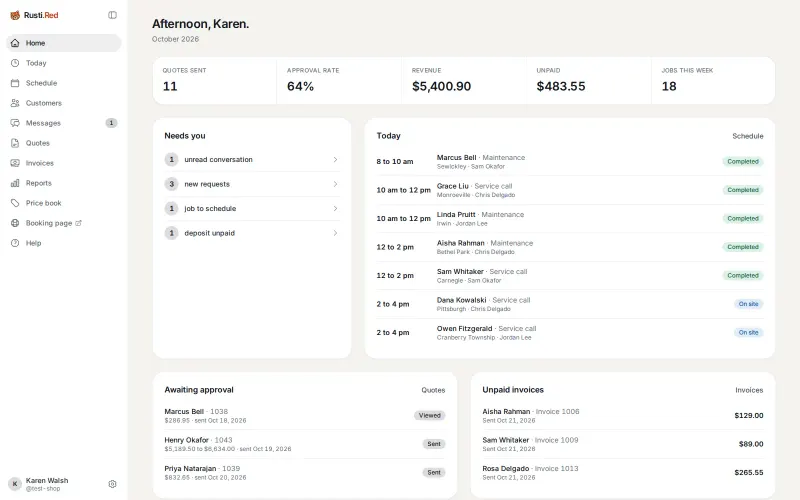This screenshot has width=800, height=500.
Task: Open Messages in the sidebar
Action: [x=64, y=123]
